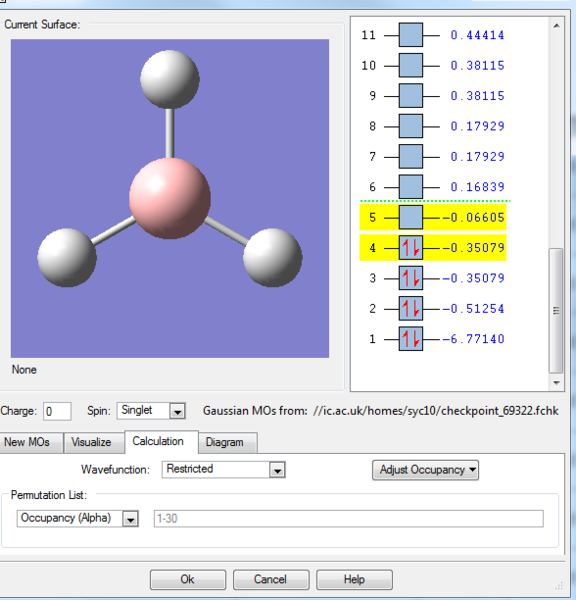Click scrollbar up arrow in orbital list

[x=556, y=25]
